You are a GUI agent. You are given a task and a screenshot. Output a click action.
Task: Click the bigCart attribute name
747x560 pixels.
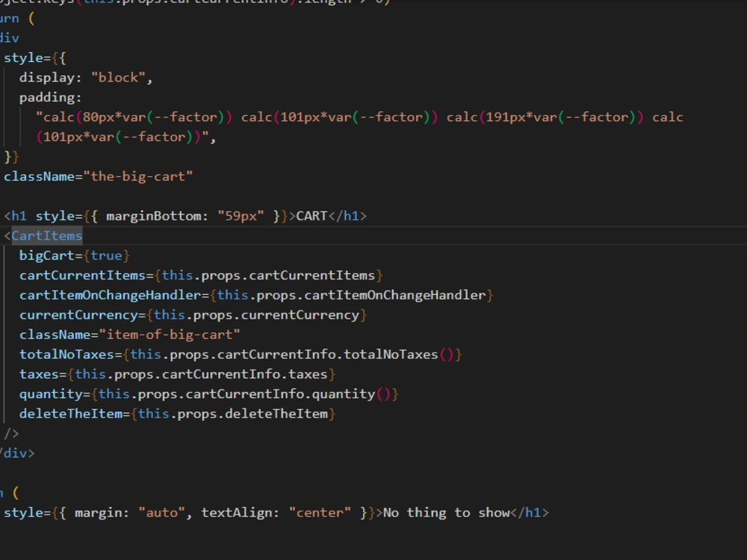coord(46,255)
